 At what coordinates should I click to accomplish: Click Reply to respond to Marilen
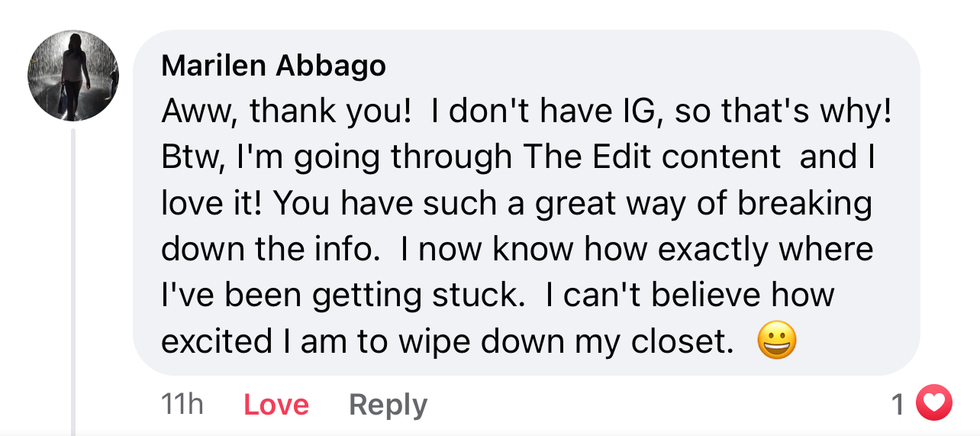coord(388,405)
